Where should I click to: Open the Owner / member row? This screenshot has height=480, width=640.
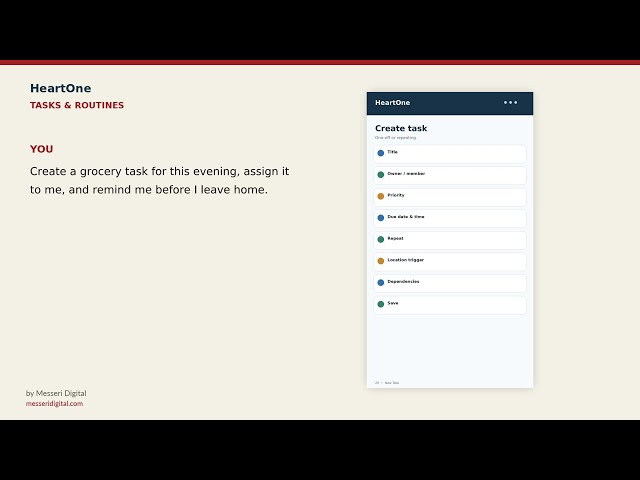click(450, 176)
